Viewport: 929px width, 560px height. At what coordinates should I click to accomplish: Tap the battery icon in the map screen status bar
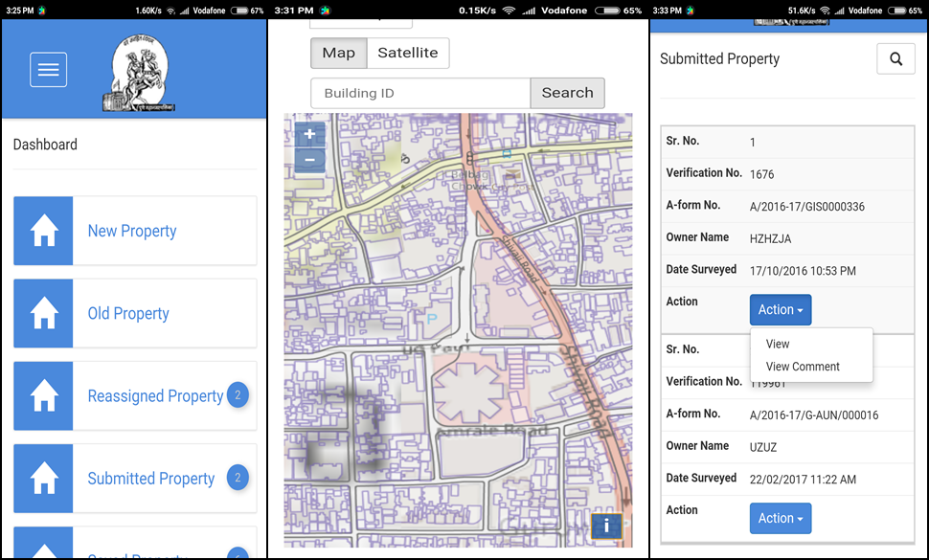coord(606,11)
